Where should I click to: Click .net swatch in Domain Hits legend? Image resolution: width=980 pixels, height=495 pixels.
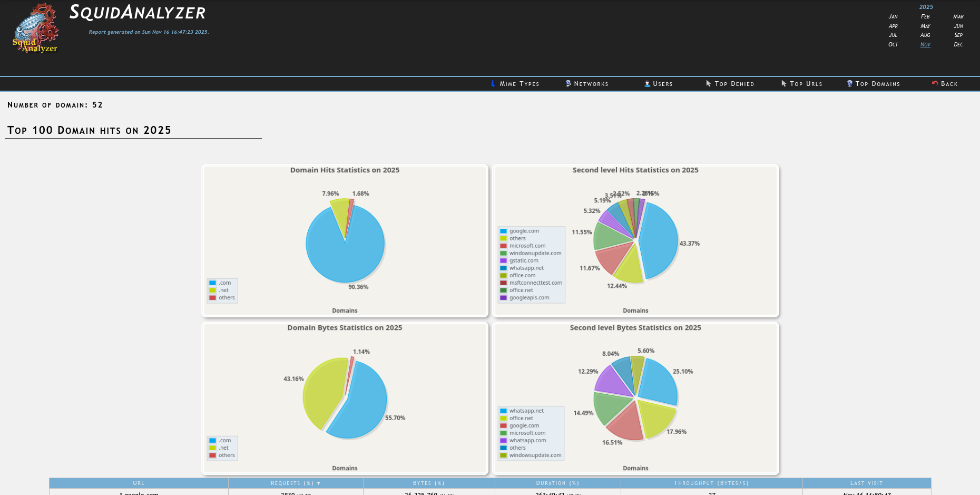pyautogui.click(x=213, y=290)
